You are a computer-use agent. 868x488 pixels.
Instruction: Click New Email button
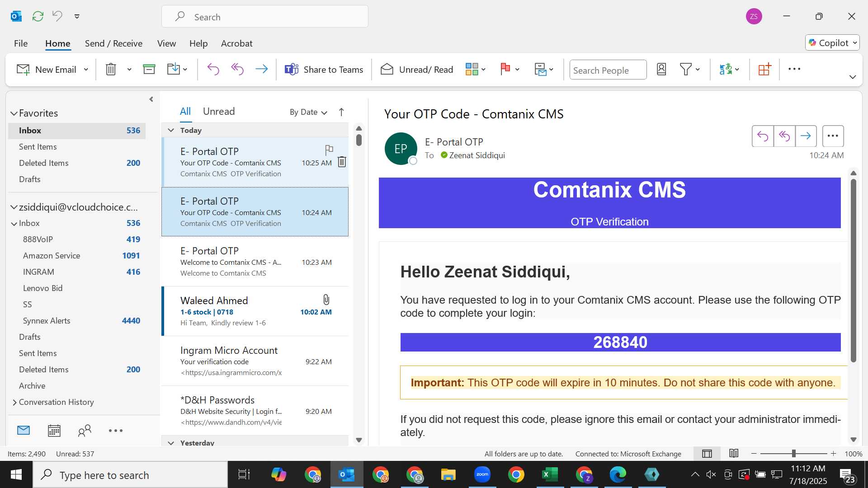click(x=47, y=70)
